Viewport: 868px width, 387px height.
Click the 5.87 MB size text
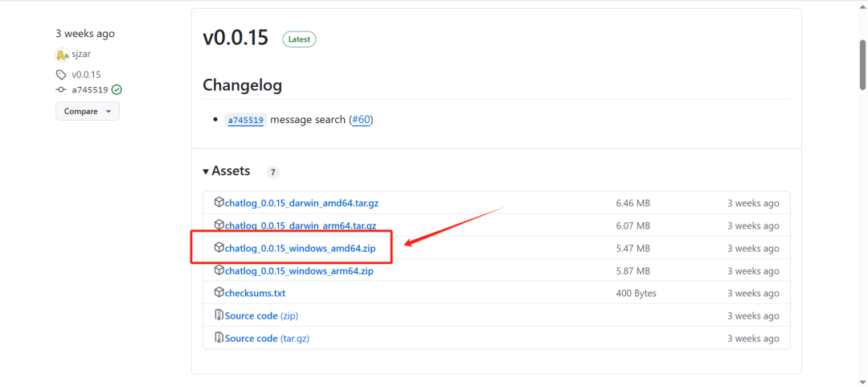(x=633, y=271)
